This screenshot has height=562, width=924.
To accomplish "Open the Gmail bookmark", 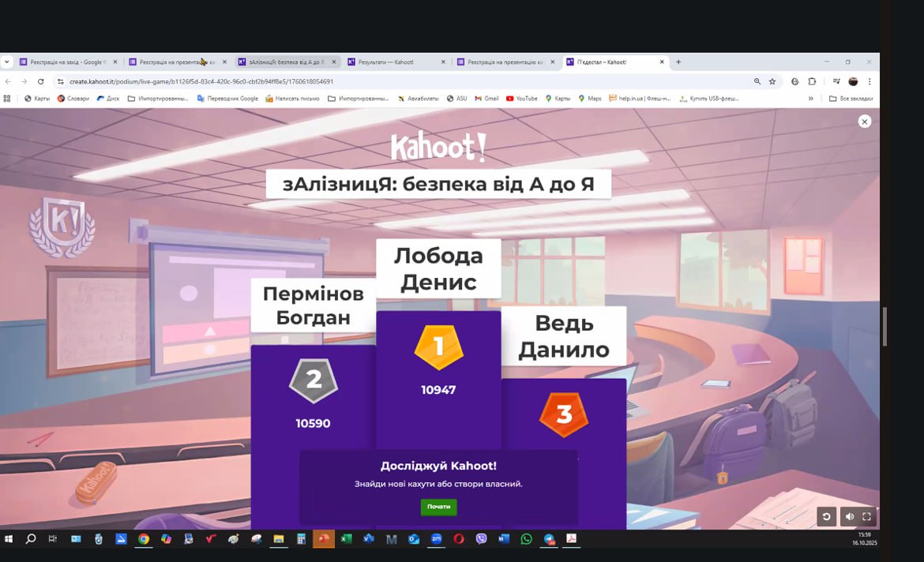I will tap(486, 99).
